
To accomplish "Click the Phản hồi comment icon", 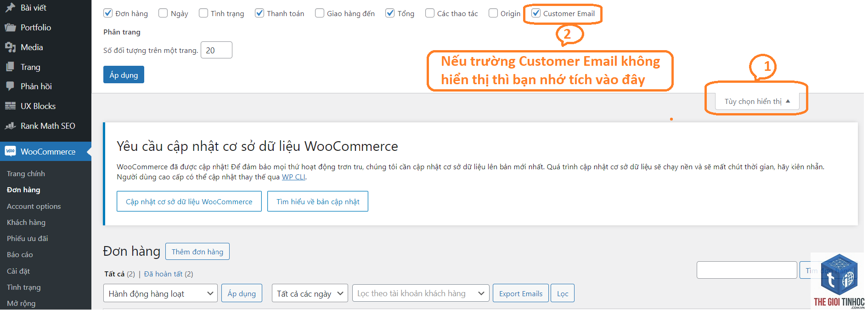I will (x=10, y=86).
